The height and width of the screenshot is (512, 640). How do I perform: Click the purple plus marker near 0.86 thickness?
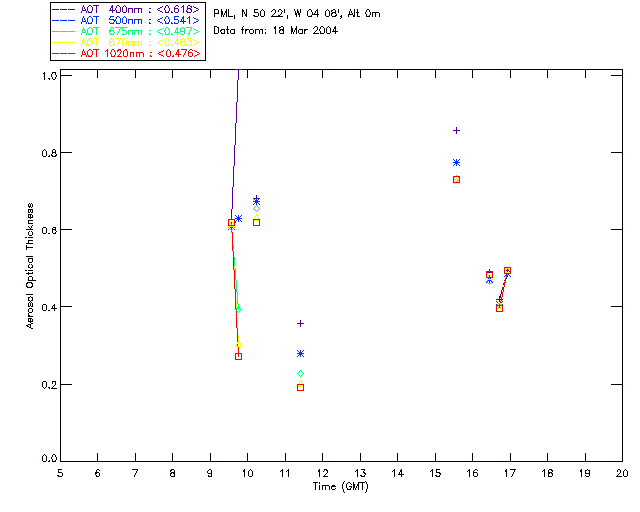pos(457,131)
